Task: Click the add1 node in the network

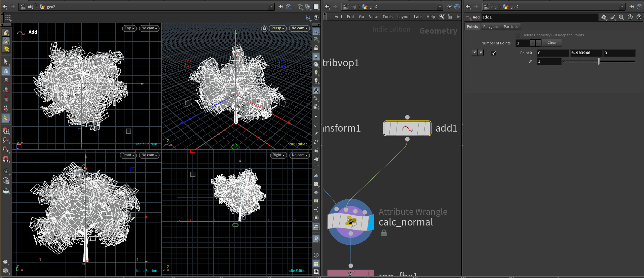Action: click(x=407, y=128)
